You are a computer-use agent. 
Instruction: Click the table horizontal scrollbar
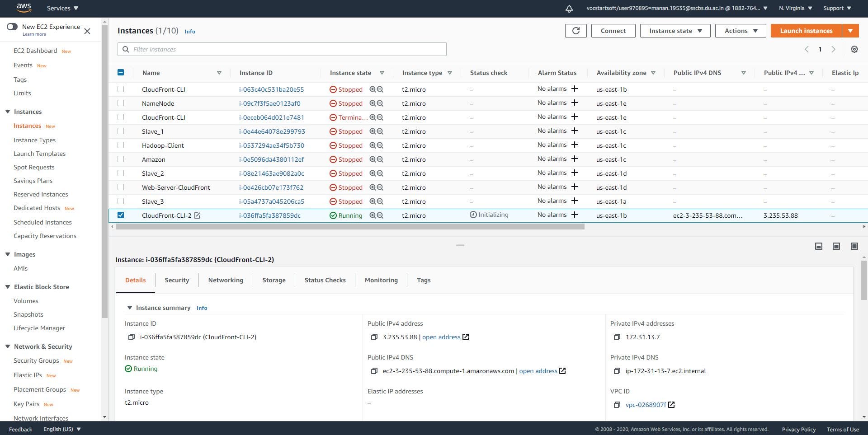click(350, 227)
